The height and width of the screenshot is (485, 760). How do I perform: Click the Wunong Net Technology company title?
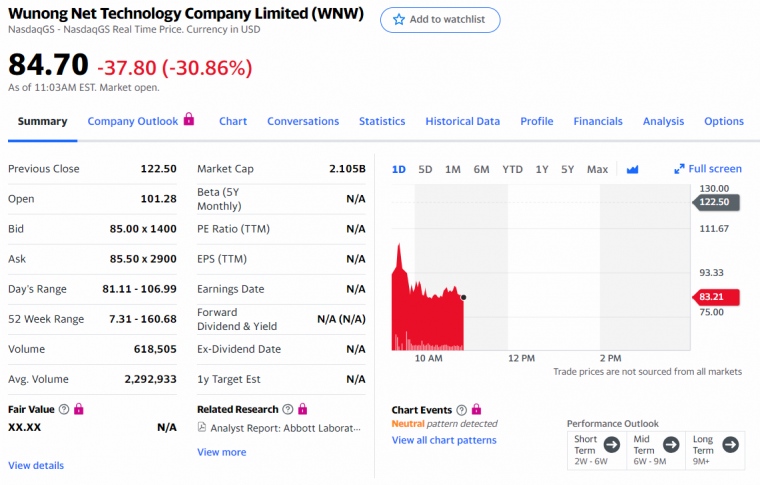click(186, 14)
